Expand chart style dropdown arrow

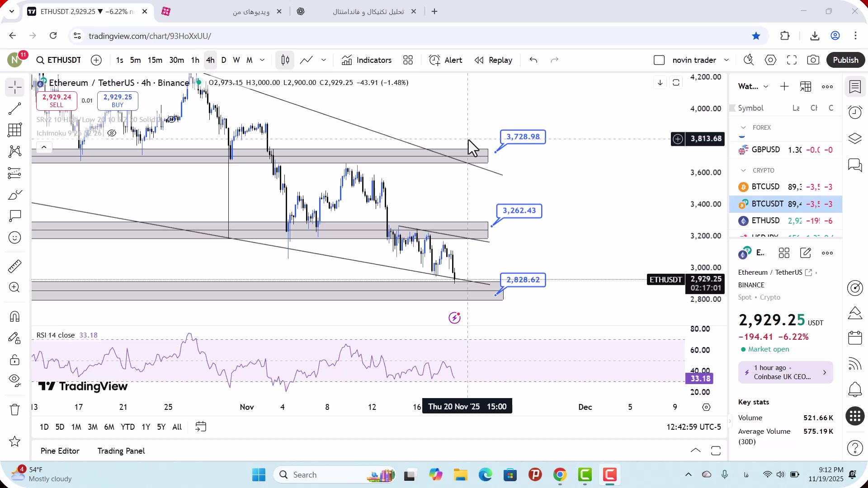click(x=324, y=60)
